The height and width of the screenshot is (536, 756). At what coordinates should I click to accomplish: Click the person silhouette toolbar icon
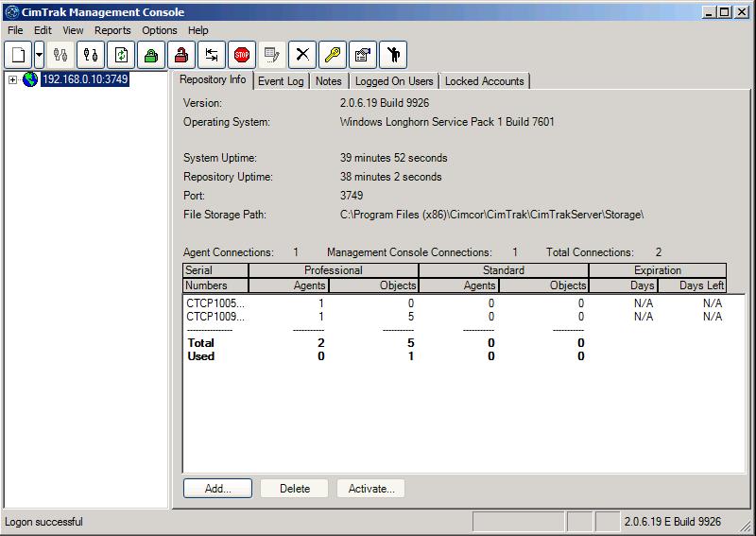[x=392, y=55]
